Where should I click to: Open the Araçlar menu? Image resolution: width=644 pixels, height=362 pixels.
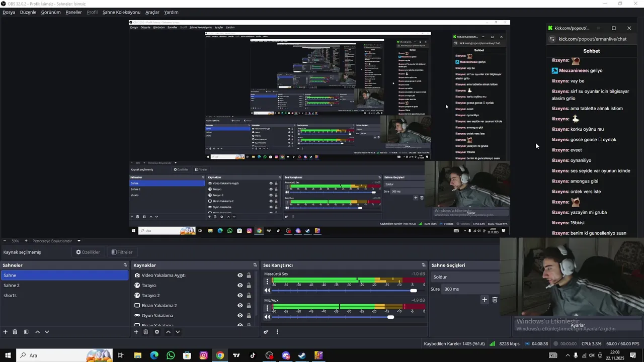point(152,12)
